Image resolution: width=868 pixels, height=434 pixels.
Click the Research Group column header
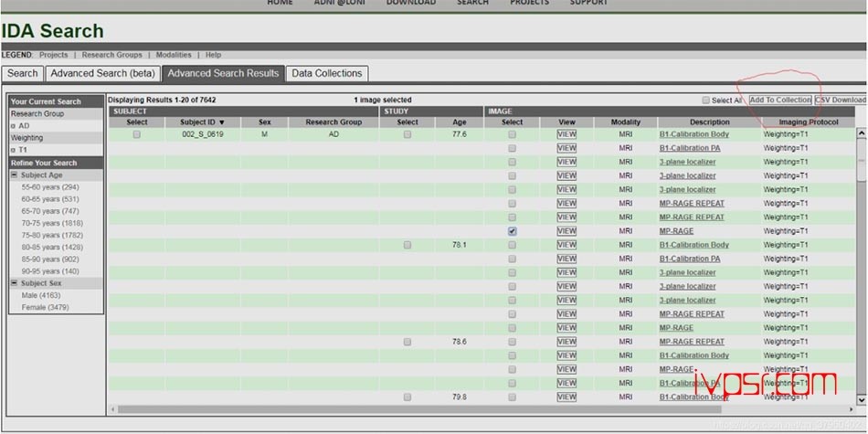click(x=333, y=122)
